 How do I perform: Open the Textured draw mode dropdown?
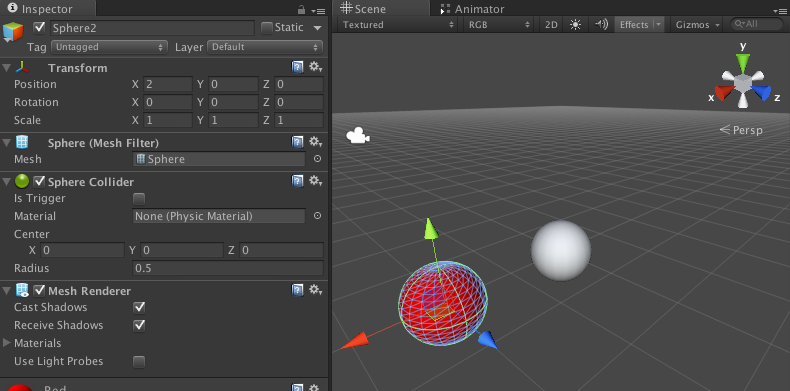coord(398,25)
